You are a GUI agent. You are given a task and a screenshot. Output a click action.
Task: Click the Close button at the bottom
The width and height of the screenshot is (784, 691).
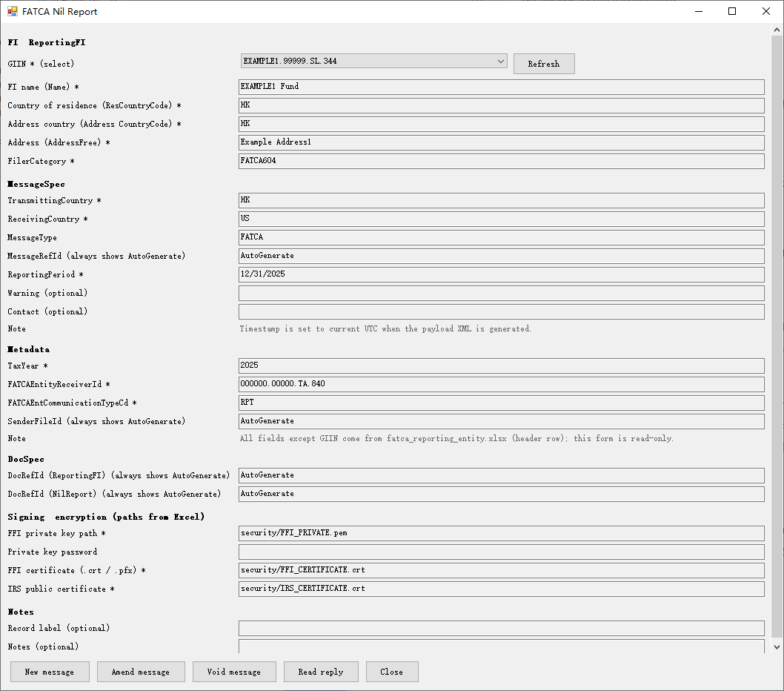coord(392,672)
